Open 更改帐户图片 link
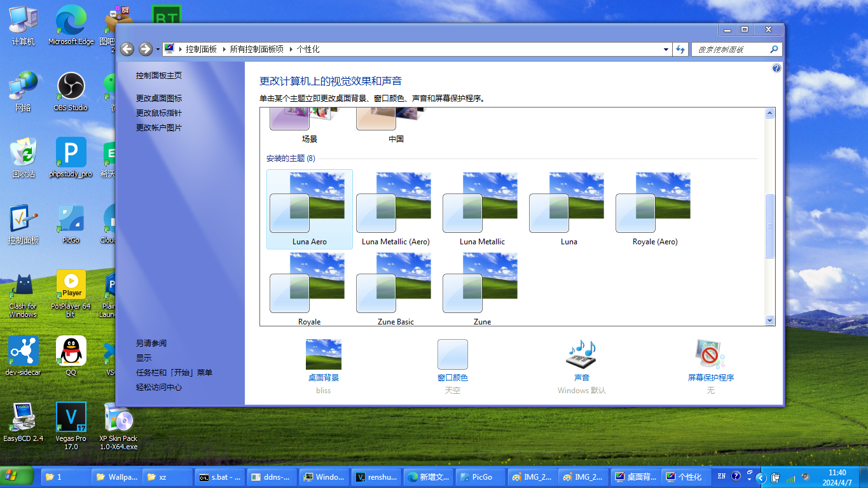Screen dimensions: 868x488 click(x=158, y=127)
